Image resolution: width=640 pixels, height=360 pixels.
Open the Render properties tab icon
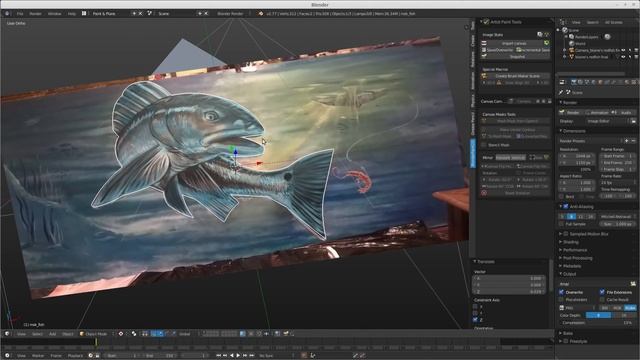coord(573,82)
